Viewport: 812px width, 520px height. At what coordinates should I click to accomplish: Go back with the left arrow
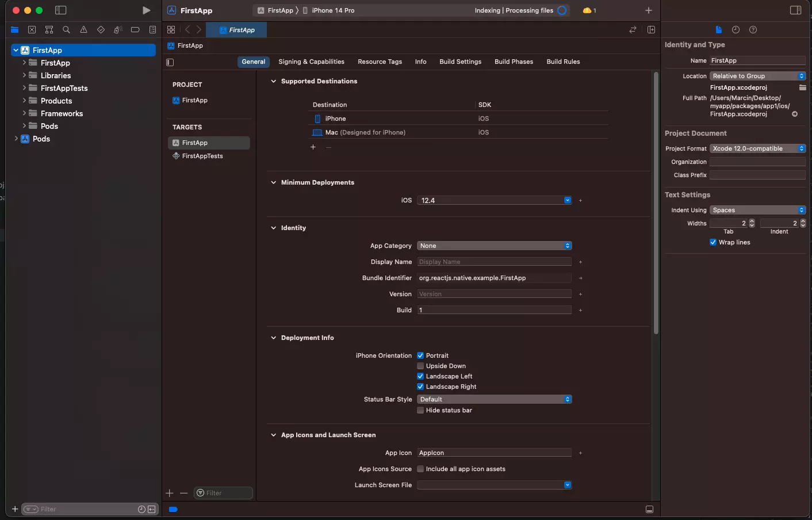(x=187, y=30)
